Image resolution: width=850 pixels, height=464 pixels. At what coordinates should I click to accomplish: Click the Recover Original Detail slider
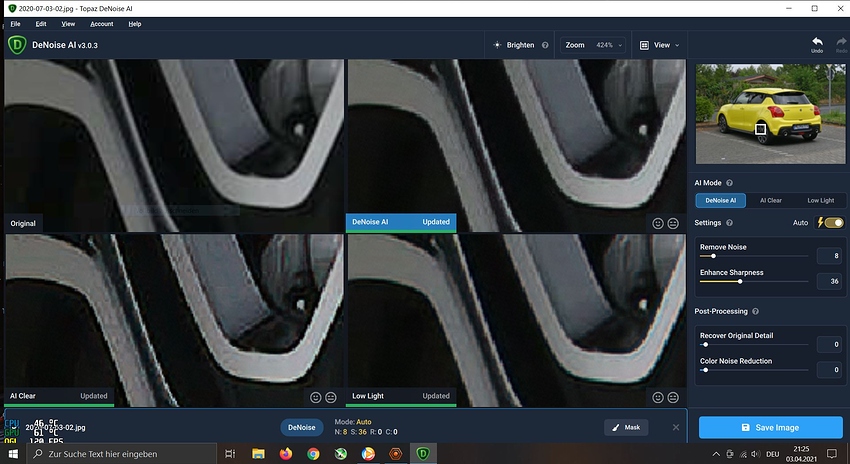click(x=754, y=344)
